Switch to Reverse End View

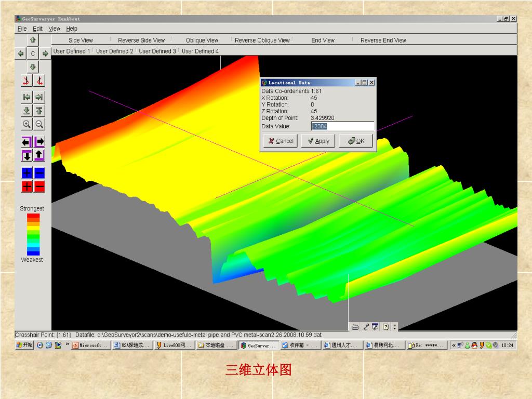coord(383,40)
